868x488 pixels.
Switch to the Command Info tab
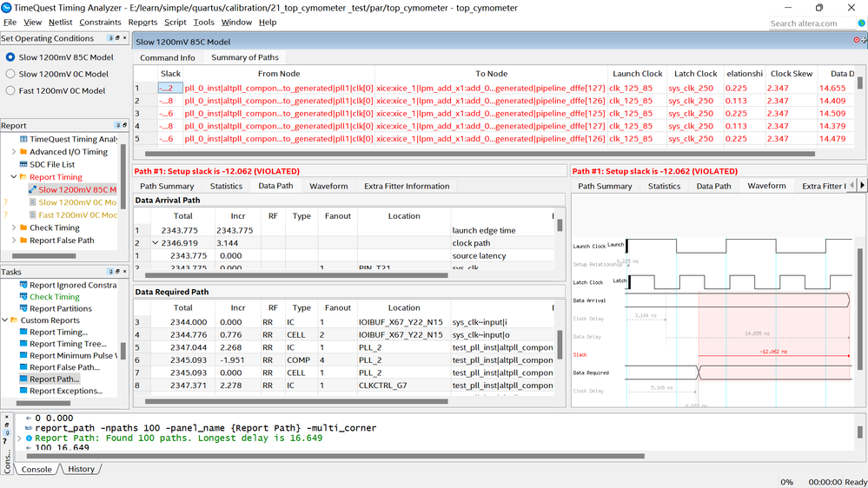(167, 57)
